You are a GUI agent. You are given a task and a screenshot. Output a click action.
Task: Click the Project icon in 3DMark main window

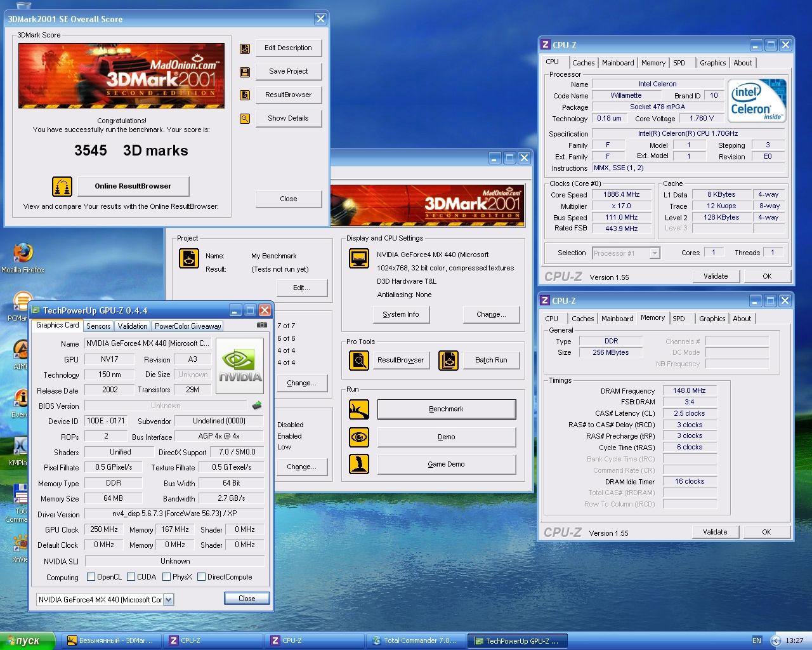[189, 258]
